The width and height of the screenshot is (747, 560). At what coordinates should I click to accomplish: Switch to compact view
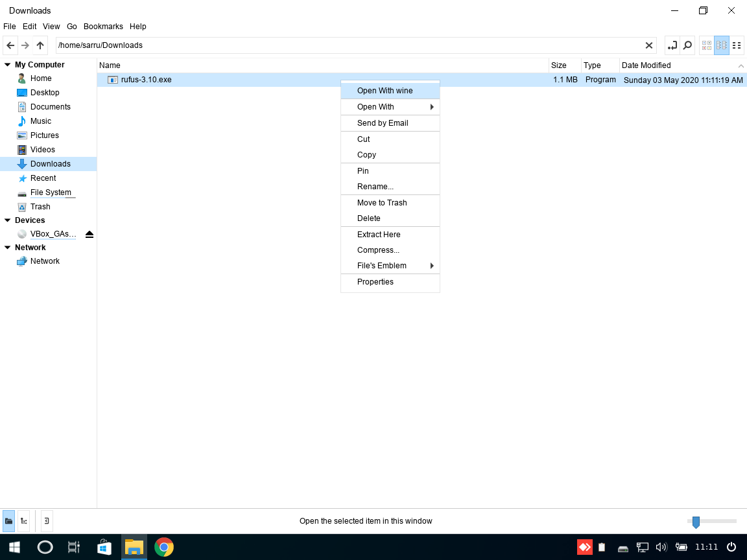[x=722, y=45]
